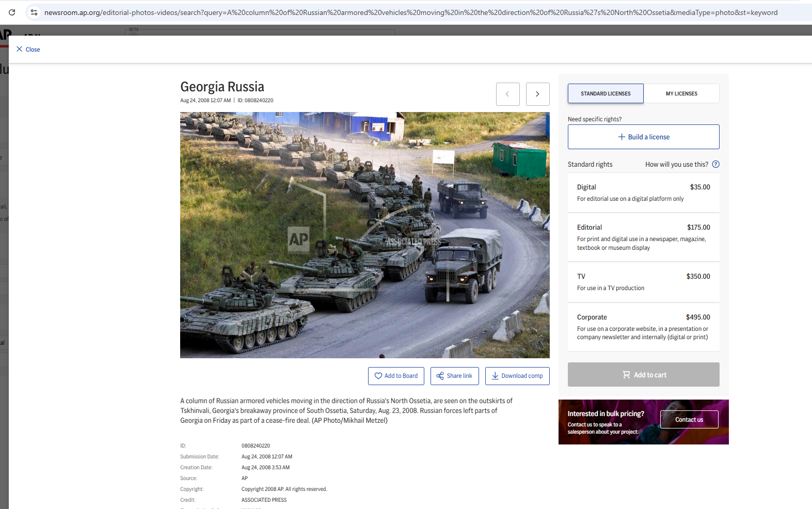This screenshot has height=509, width=812.
Task: Click the Build a license button
Action: tap(643, 137)
